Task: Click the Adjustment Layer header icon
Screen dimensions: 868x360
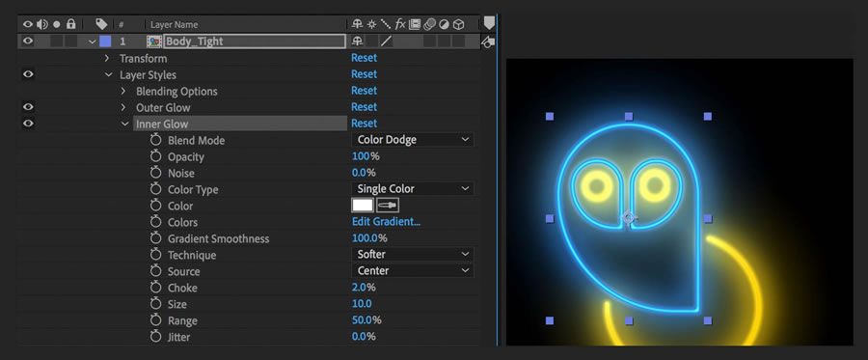Action: [444, 24]
